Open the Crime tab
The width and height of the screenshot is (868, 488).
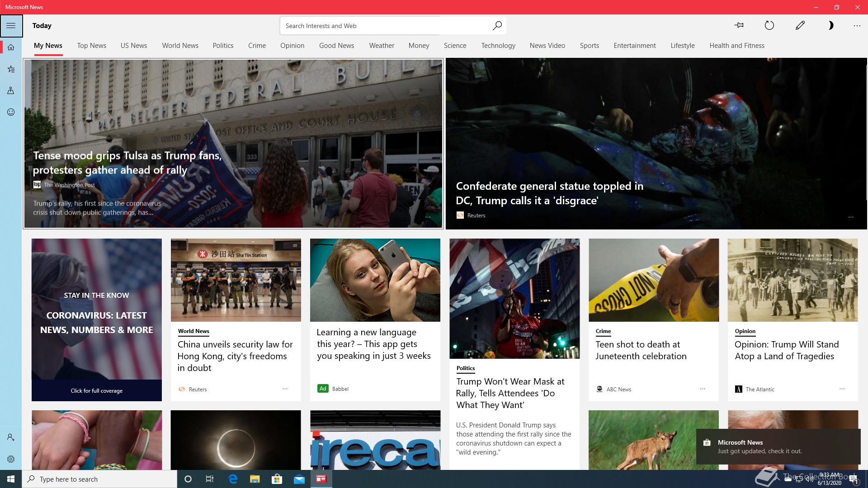(x=257, y=46)
